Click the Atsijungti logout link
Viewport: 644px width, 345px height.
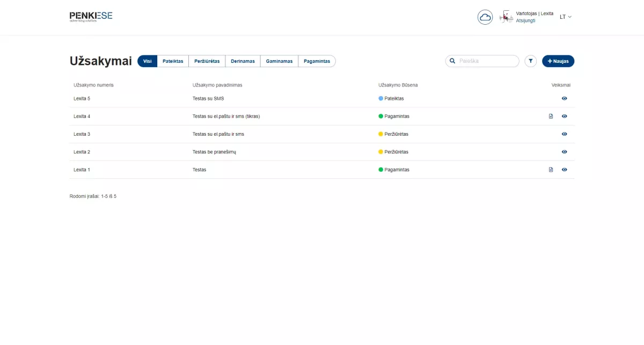click(x=525, y=21)
